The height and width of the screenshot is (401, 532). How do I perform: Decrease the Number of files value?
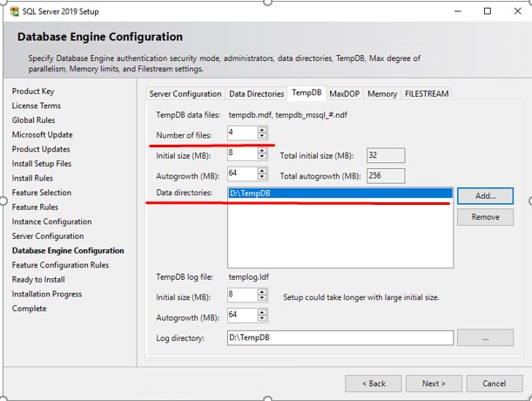click(x=262, y=136)
